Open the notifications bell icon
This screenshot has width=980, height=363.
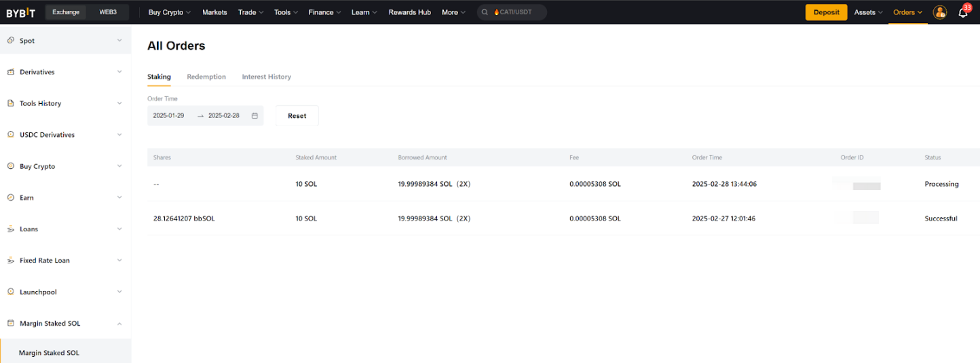(x=962, y=13)
